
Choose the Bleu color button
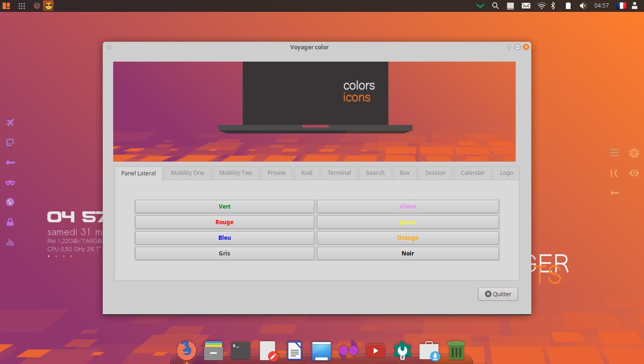[x=224, y=237]
